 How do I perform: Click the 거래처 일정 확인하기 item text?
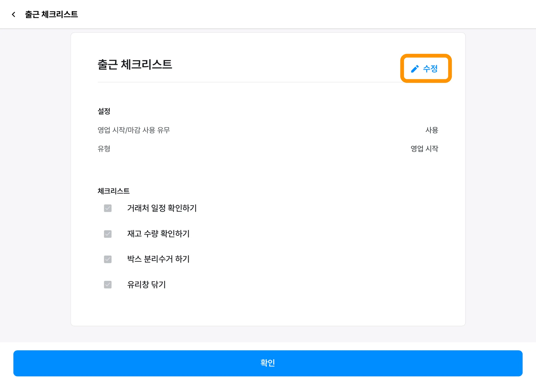(x=162, y=208)
